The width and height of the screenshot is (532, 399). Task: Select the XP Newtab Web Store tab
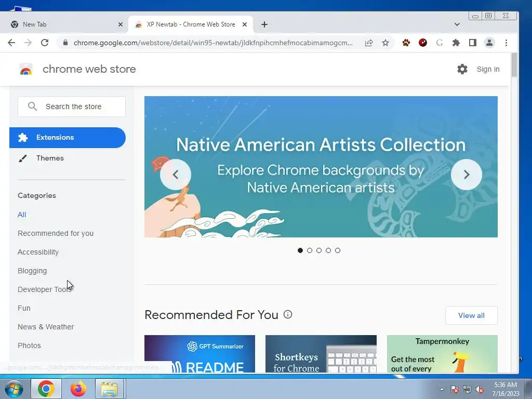click(x=191, y=24)
